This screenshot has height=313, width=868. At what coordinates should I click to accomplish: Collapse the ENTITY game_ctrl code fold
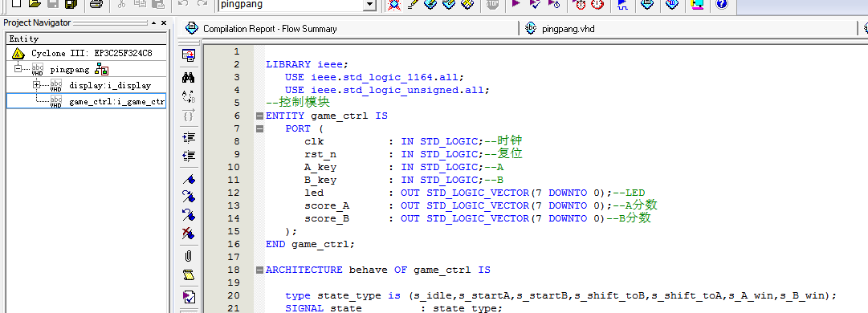pos(259,116)
